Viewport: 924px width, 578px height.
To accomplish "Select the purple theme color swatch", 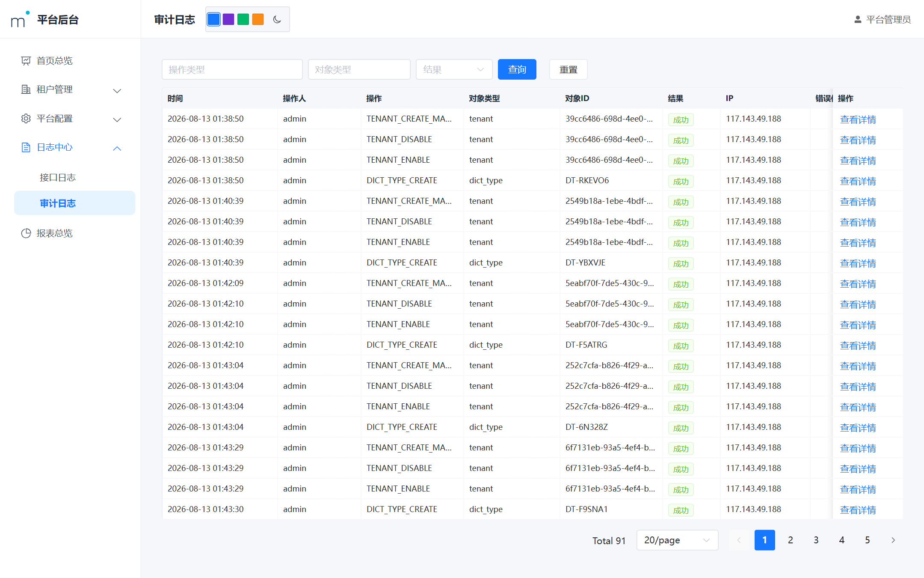I will (x=228, y=19).
